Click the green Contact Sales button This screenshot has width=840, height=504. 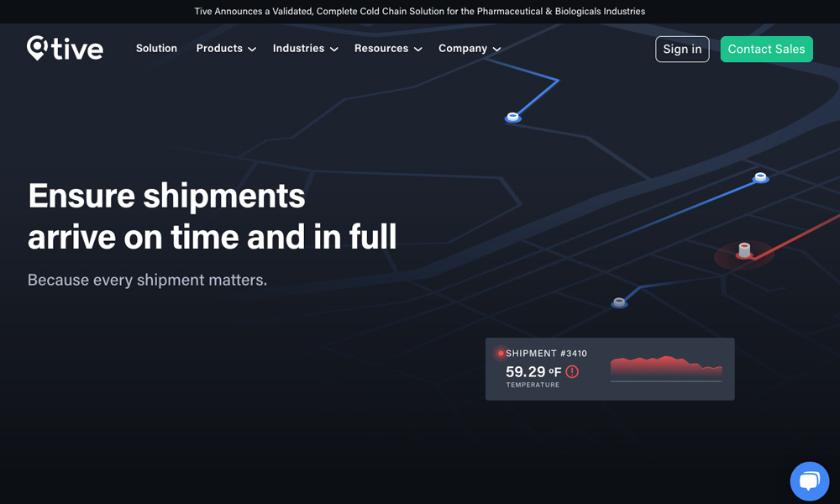(x=766, y=49)
